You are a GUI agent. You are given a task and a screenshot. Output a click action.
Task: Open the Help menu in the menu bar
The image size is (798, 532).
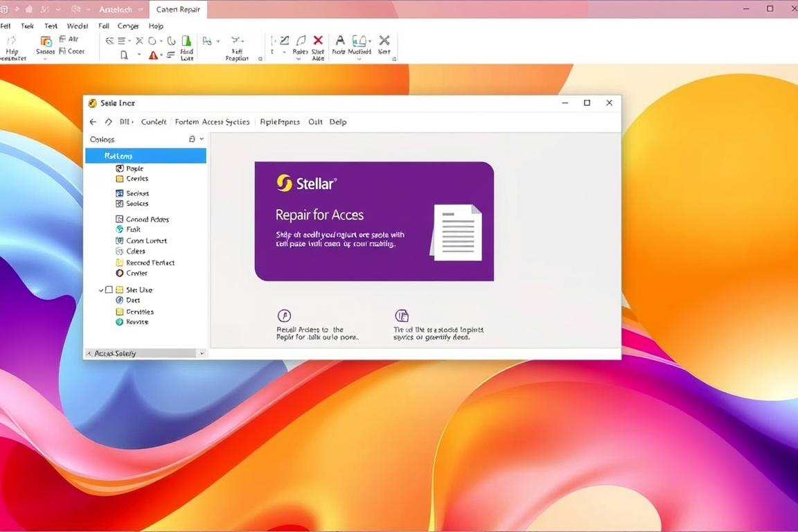(x=156, y=26)
